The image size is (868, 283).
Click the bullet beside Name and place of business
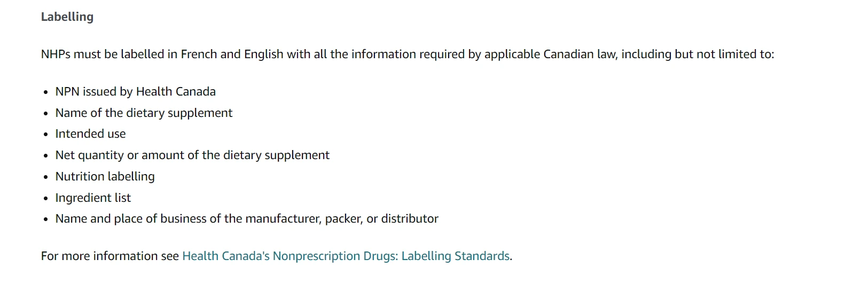46,219
